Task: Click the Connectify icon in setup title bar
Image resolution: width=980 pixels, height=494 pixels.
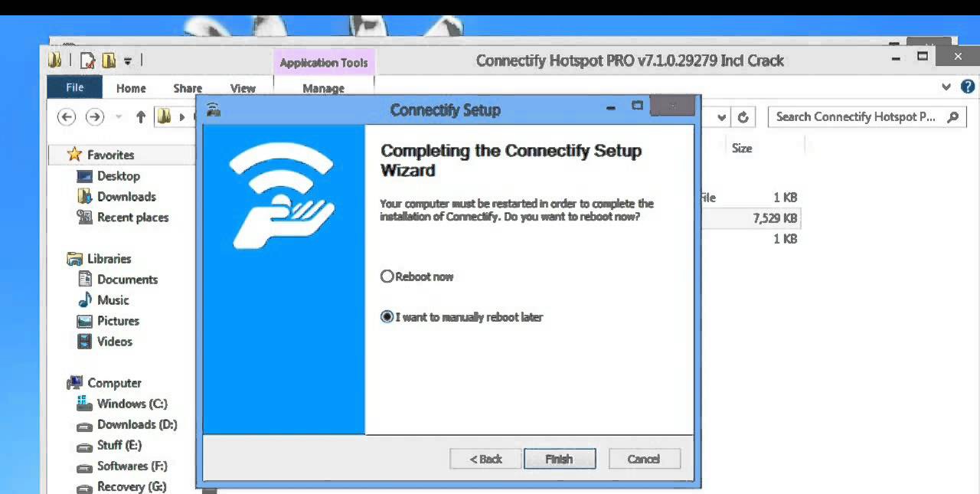Action: pos(212,110)
